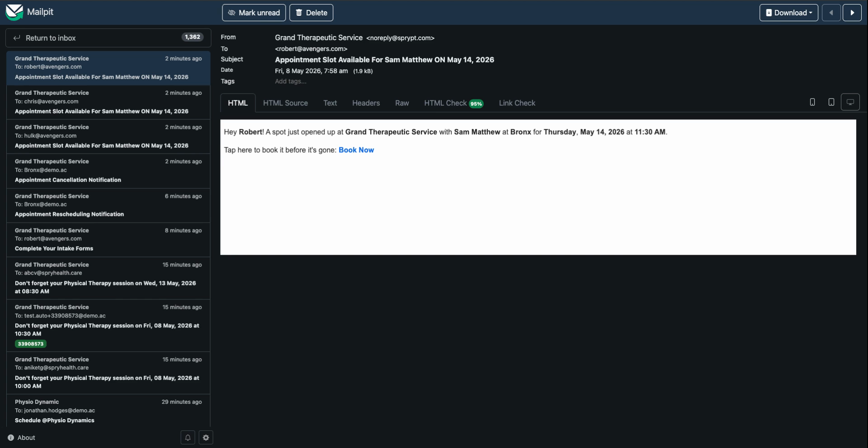
Task: Click the subject line in message header
Action: click(x=384, y=60)
